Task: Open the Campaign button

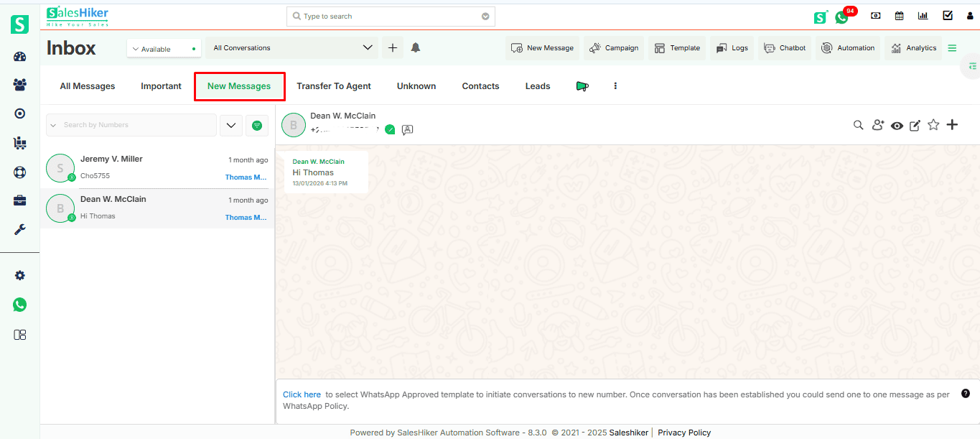Action: [x=614, y=48]
